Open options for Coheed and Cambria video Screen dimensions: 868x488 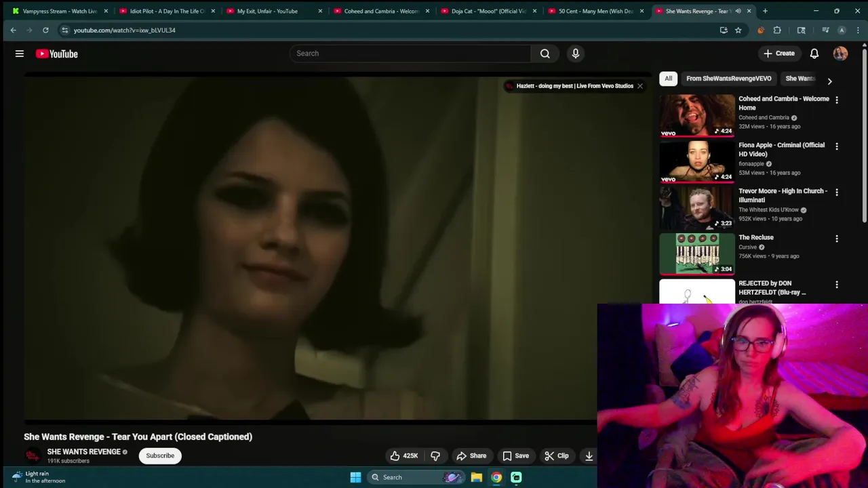click(837, 100)
